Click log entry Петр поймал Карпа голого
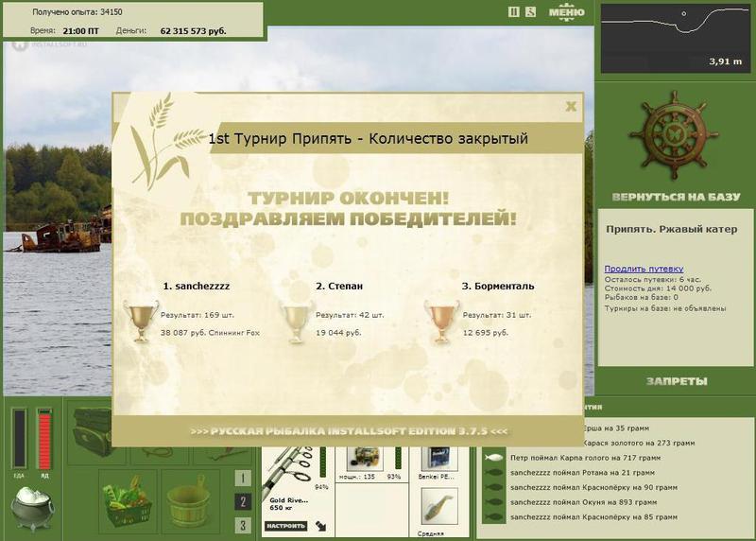The image size is (756, 541). (585, 458)
